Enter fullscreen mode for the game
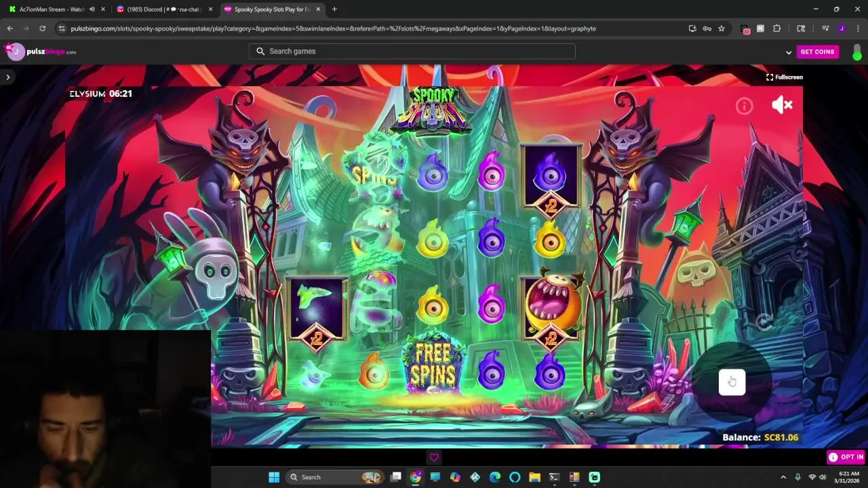The height and width of the screenshot is (488, 868). click(x=785, y=77)
